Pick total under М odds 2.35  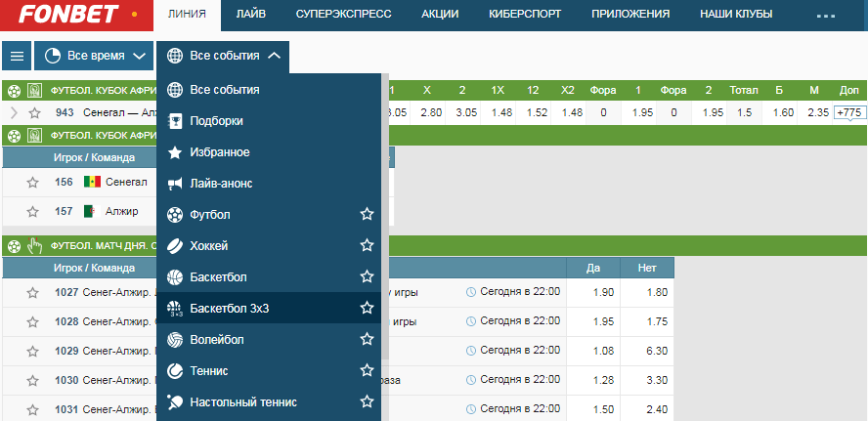(817, 113)
